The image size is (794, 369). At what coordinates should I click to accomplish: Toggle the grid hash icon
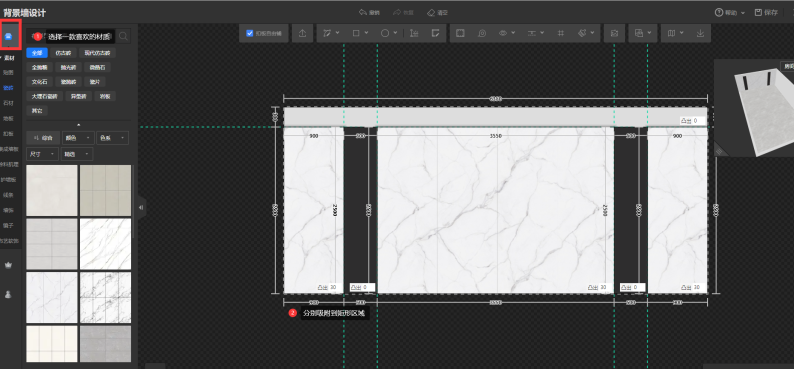pos(561,33)
